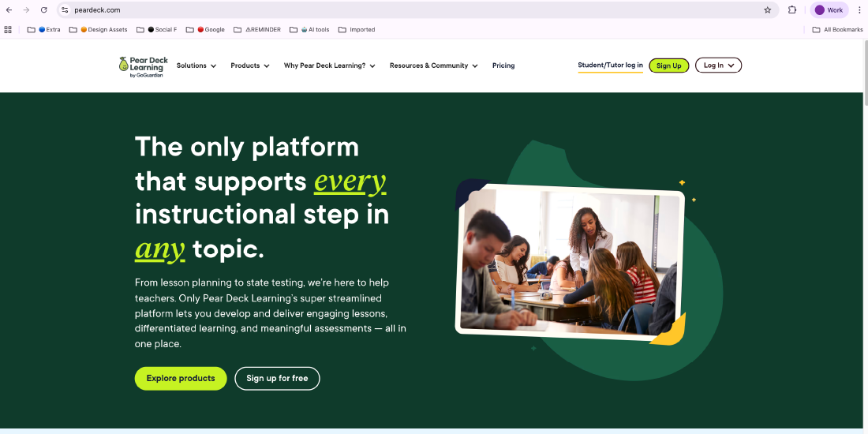Open the apps grid in bookmarks bar
868x434 pixels.
pyautogui.click(x=8, y=30)
